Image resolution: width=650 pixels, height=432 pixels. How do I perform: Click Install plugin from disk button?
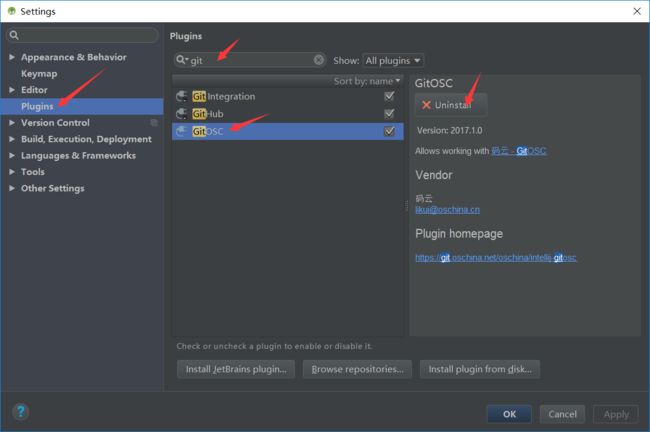(480, 369)
